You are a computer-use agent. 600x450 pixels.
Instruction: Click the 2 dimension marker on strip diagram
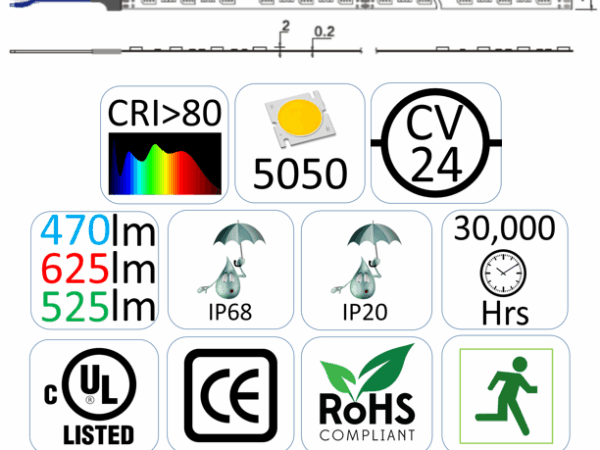(285, 30)
